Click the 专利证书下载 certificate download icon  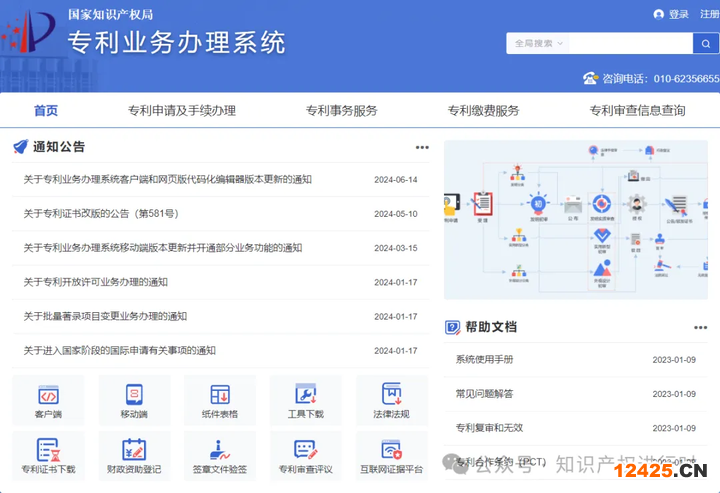coord(48,455)
